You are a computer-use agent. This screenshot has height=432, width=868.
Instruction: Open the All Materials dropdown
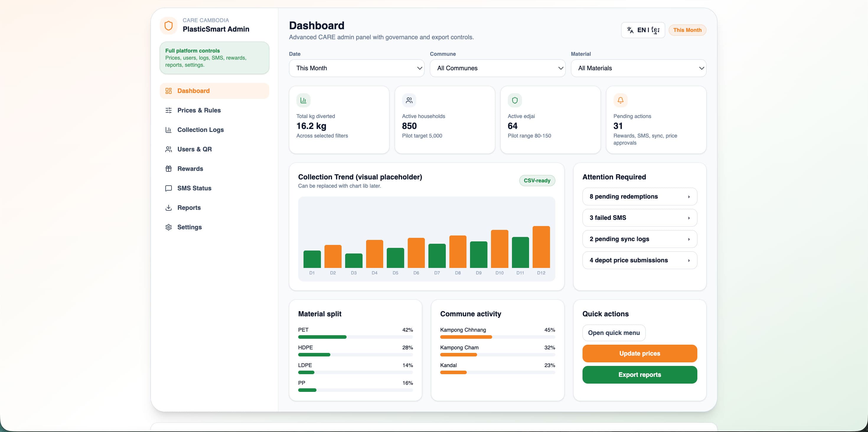pyautogui.click(x=639, y=68)
